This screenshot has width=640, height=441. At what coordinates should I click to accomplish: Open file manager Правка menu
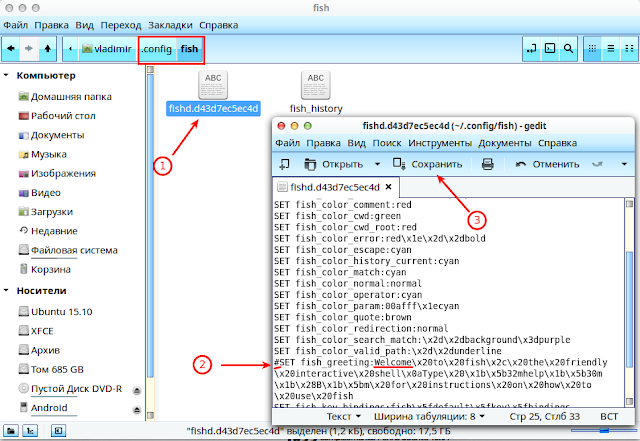click(51, 25)
